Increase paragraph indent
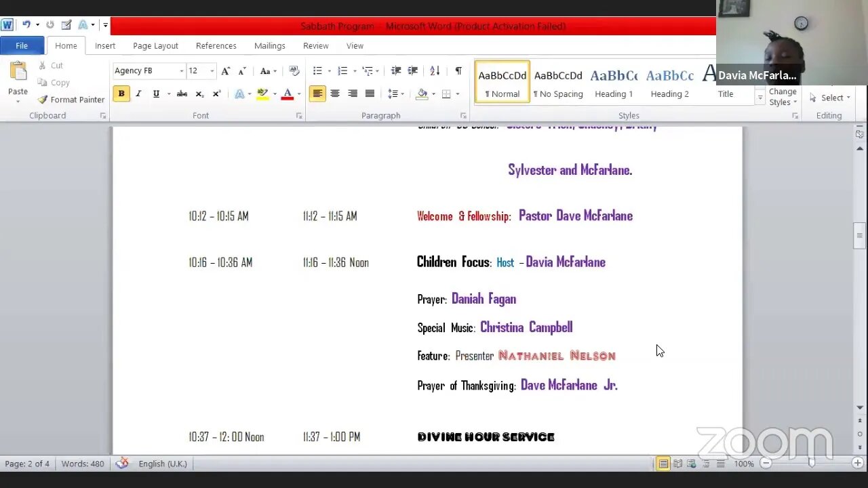Image resolution: width=868 pixels, height=488 pixels. point(412,70)
